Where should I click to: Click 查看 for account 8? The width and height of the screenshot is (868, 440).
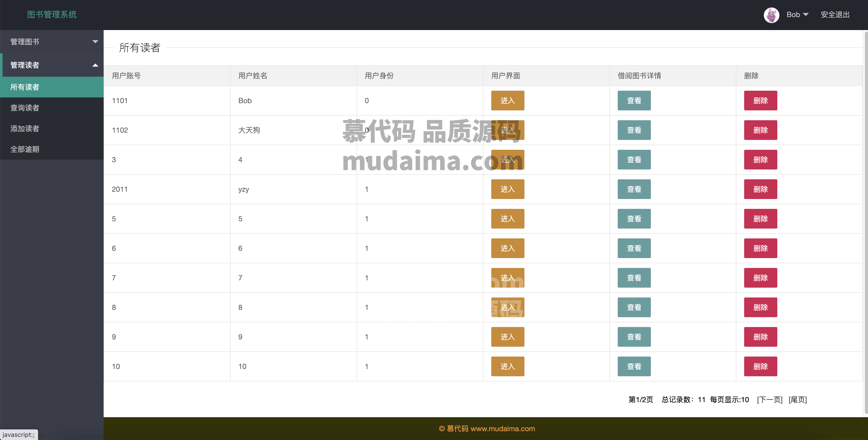[x=634, y=307]
